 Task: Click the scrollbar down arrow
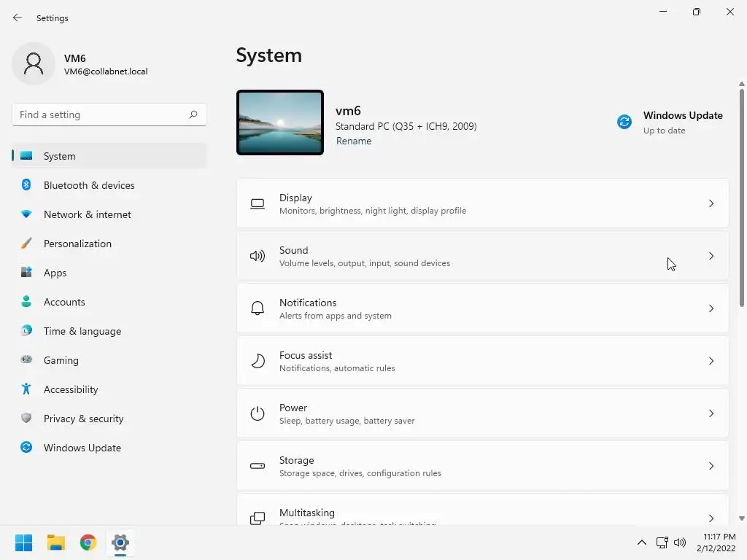pyautogui.click(x=742, y=518)
